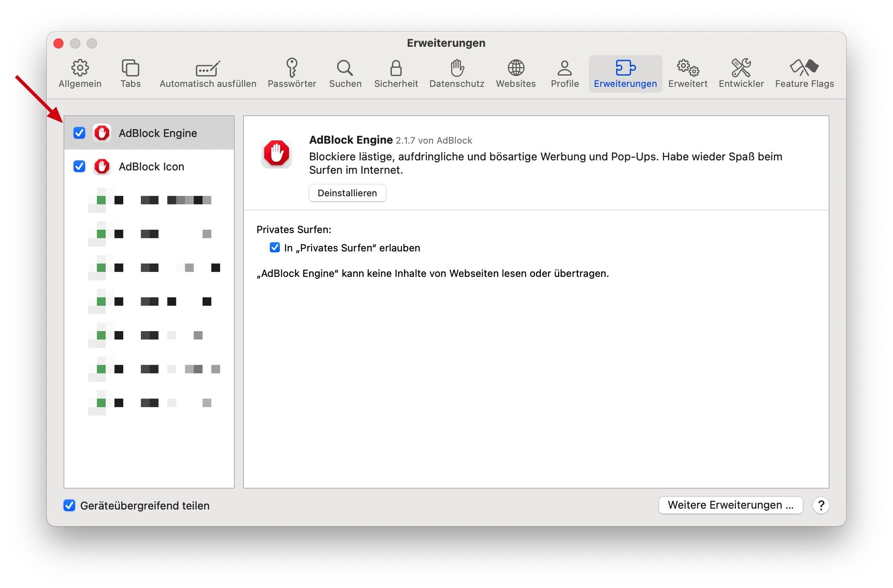Open the Feature Flags pane
Viewport: 893px width, 588px height.
coord(804,73)
